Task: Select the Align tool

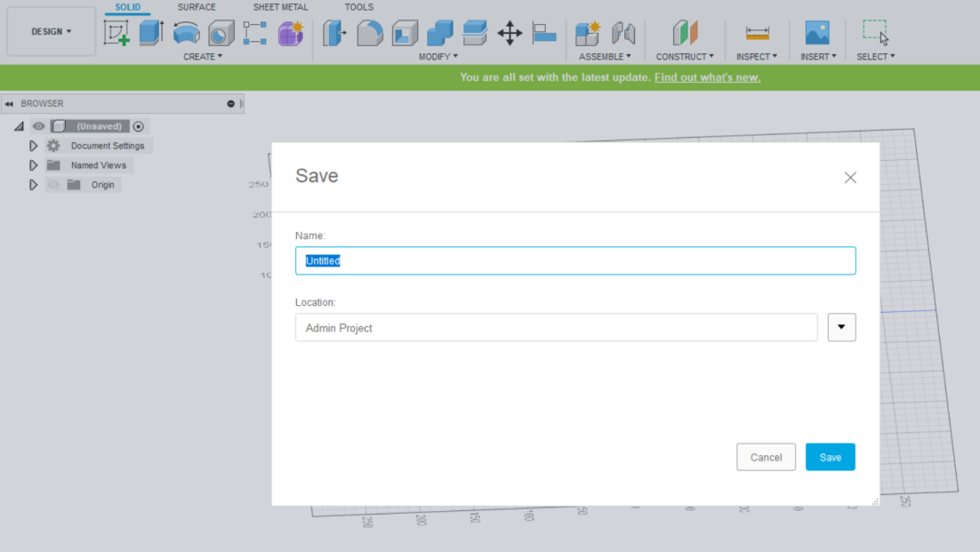Action: 544,33
